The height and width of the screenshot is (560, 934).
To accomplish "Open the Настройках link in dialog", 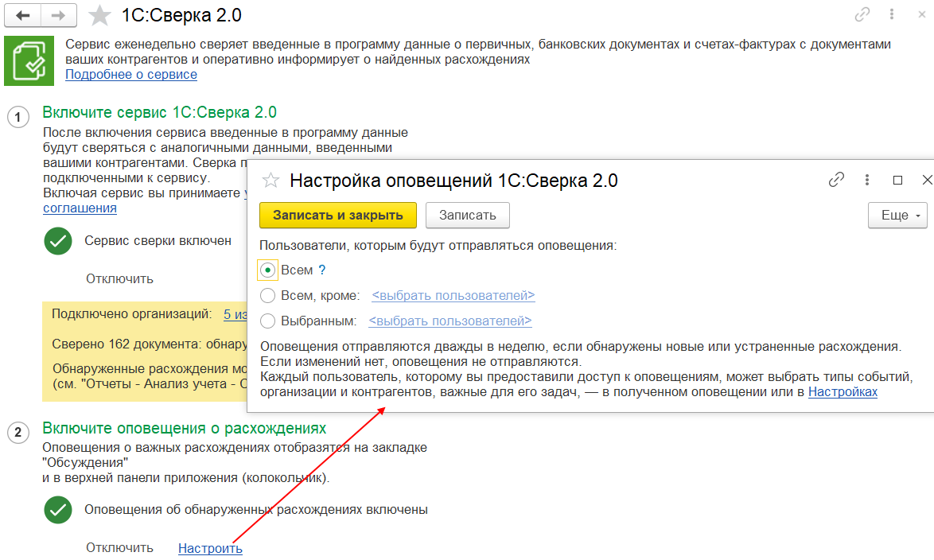I will (843, 392).
